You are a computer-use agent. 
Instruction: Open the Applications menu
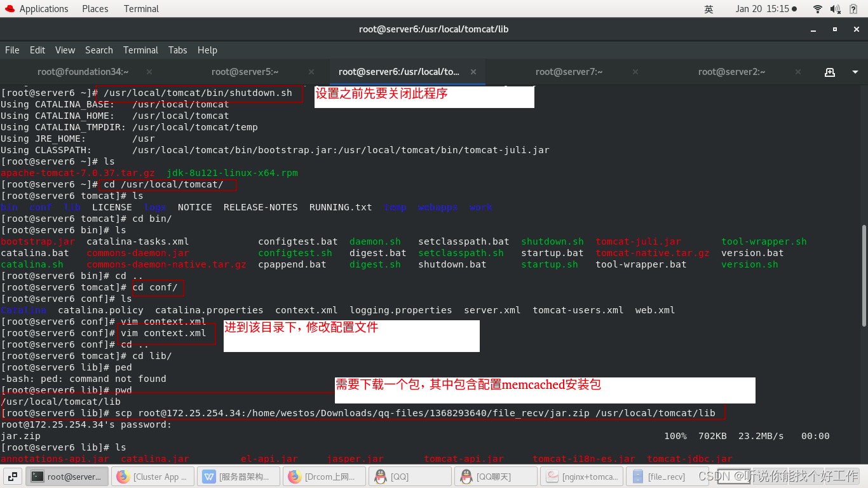(x=44, y=8)
